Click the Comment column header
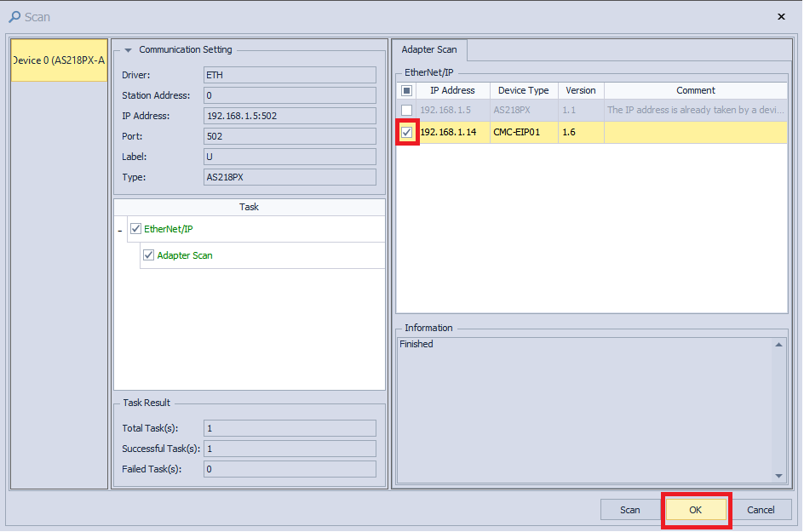Screen dimensions: 804x532 click(x=696, y=90)
